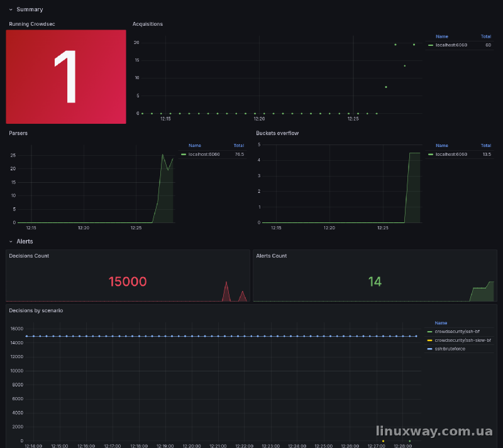Open the Decisions Count panel title
Image resolution: width=503 pixels, height=448 pixels.
[29, 256]
